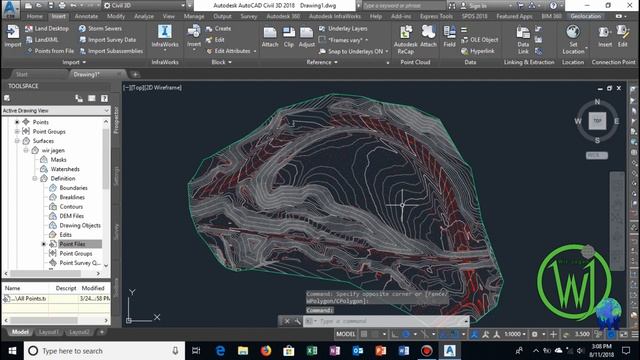
Task: Switch to the Modify tab
Action: (116, 16)
